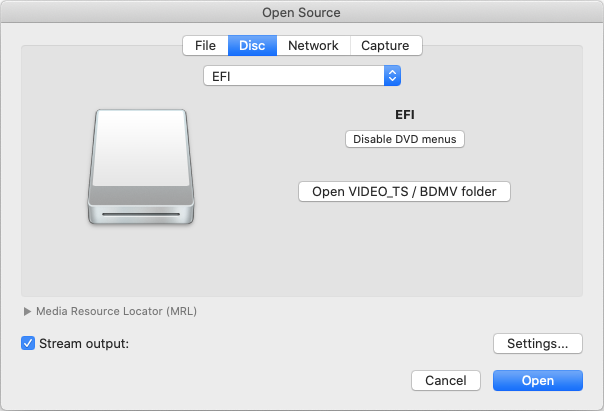Click the bold EFI disc name label

(404, 115)
